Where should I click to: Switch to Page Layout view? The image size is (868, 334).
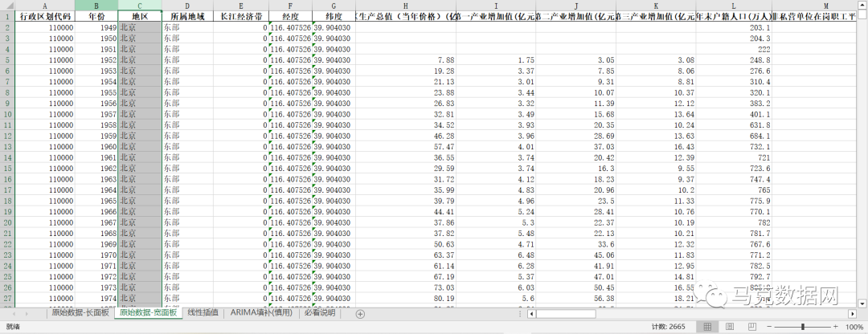(730, 327)
